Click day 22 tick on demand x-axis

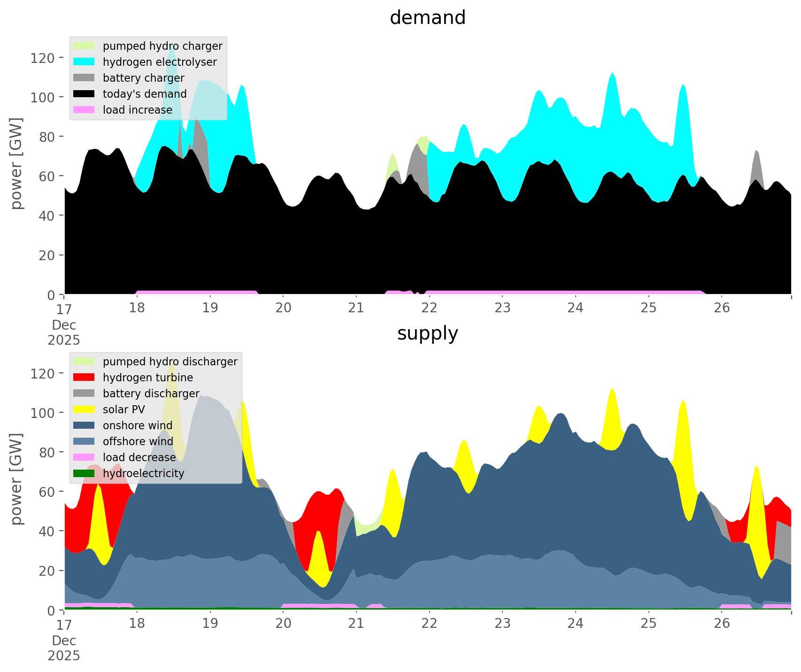click(429, 308)
